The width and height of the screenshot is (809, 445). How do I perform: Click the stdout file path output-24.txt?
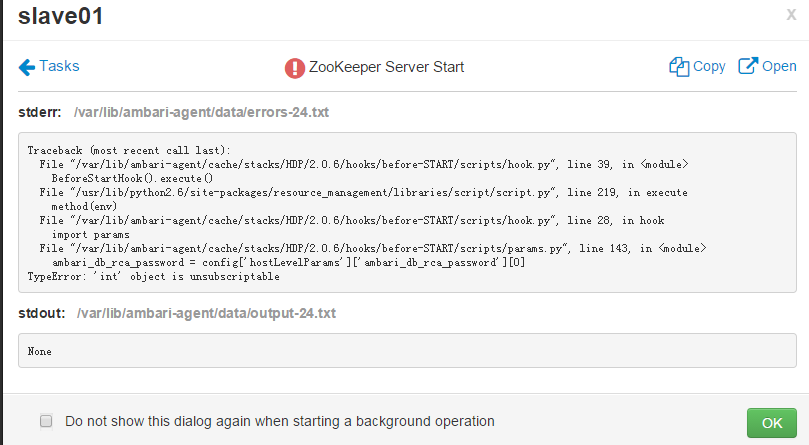(206, 313)
